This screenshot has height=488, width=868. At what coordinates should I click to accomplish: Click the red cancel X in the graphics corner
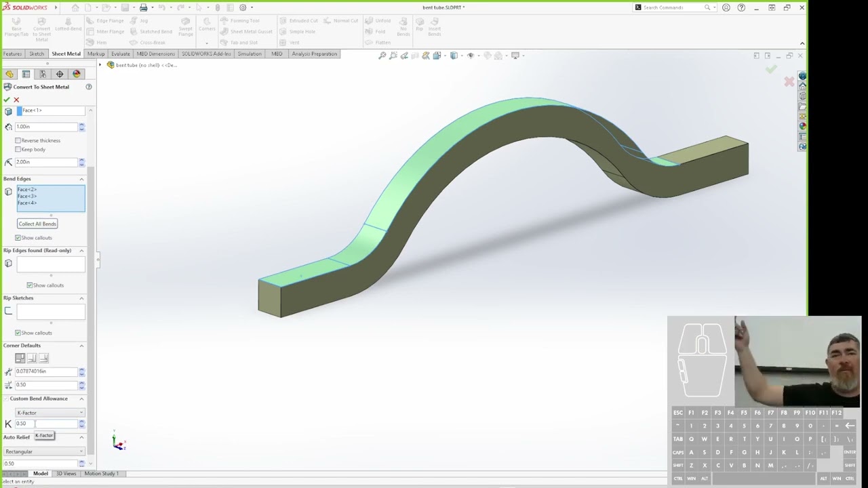coord(789,82)
